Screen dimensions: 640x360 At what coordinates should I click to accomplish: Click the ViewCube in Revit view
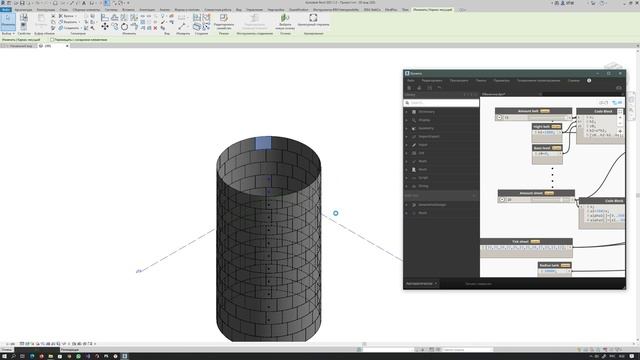tap(613, 65)
